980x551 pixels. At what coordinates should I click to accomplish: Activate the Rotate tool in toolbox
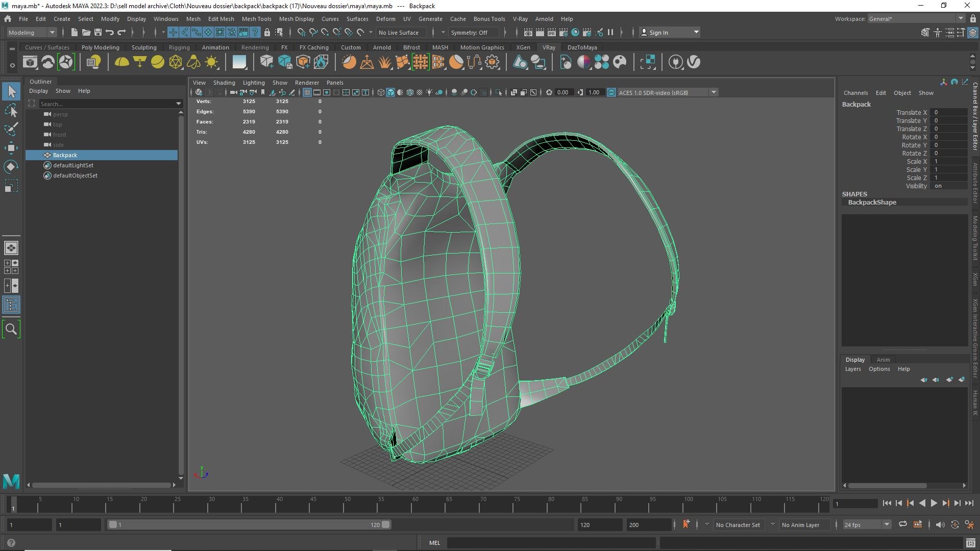11,167
